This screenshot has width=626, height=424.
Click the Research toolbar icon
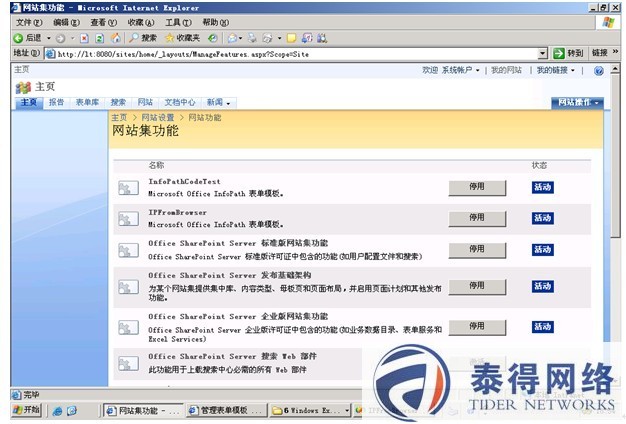coord(307,38)
